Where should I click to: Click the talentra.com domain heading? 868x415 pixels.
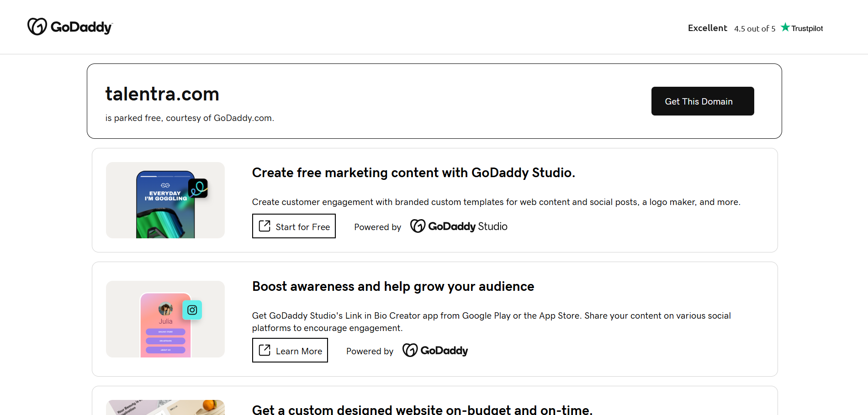[162, 94]
